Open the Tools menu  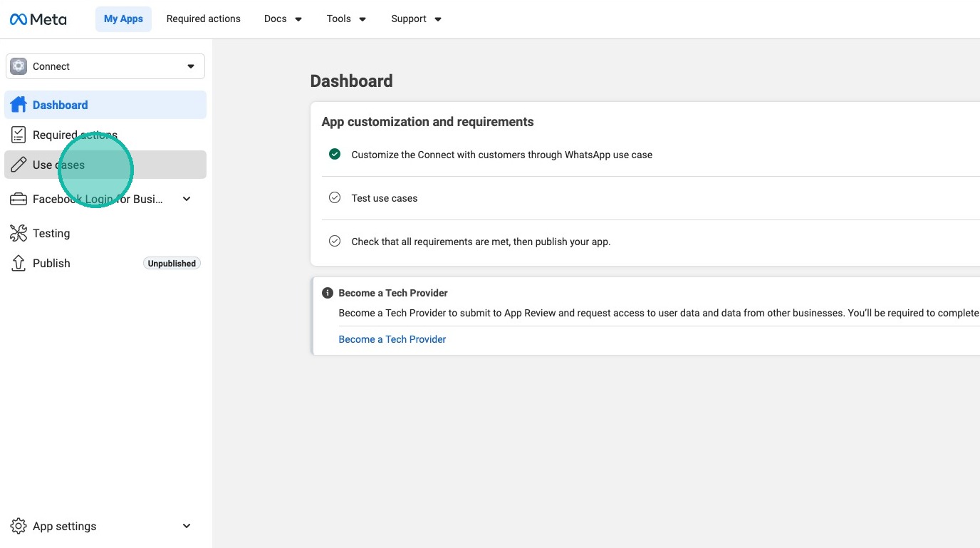pyautogui.click(x=346, y=19)
